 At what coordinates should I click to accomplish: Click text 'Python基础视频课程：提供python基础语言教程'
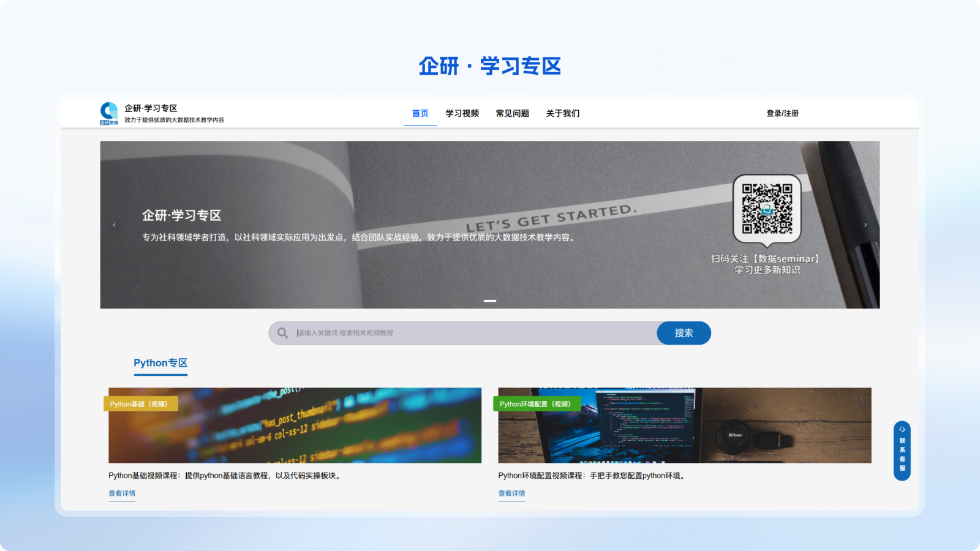[x=189, y=476]
